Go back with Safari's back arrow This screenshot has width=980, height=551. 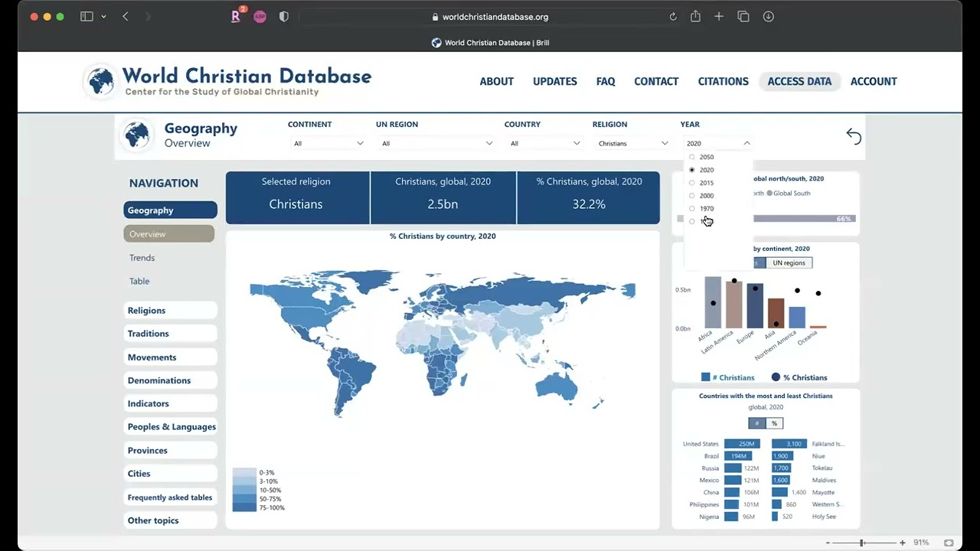click(x=126, y=17)
